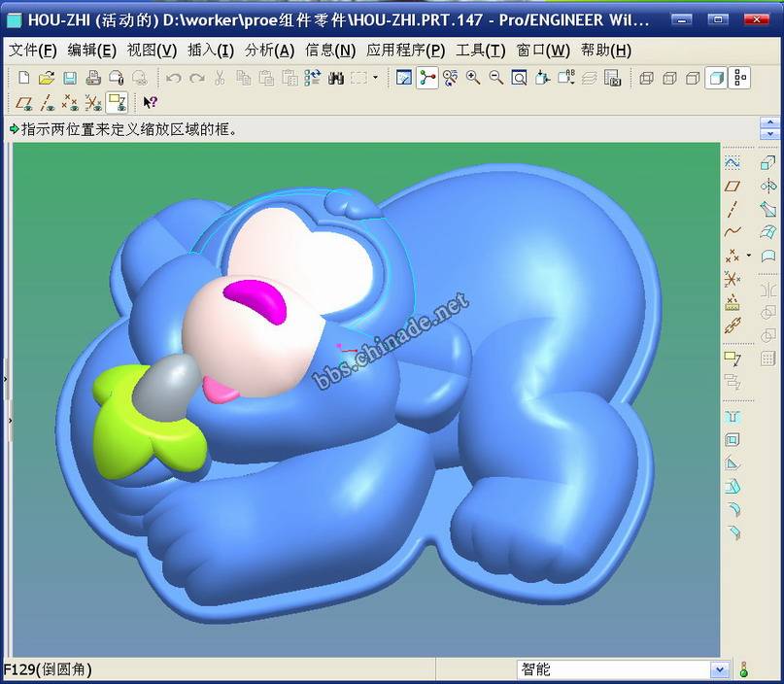
Task: Create a datum point from right toolbar
Action: (x=732, y=256)
